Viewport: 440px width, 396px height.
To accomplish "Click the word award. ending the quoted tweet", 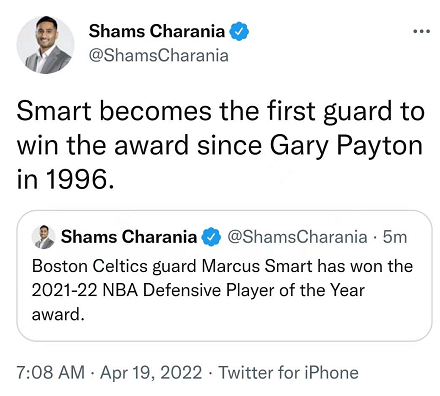I will [58, 315].
